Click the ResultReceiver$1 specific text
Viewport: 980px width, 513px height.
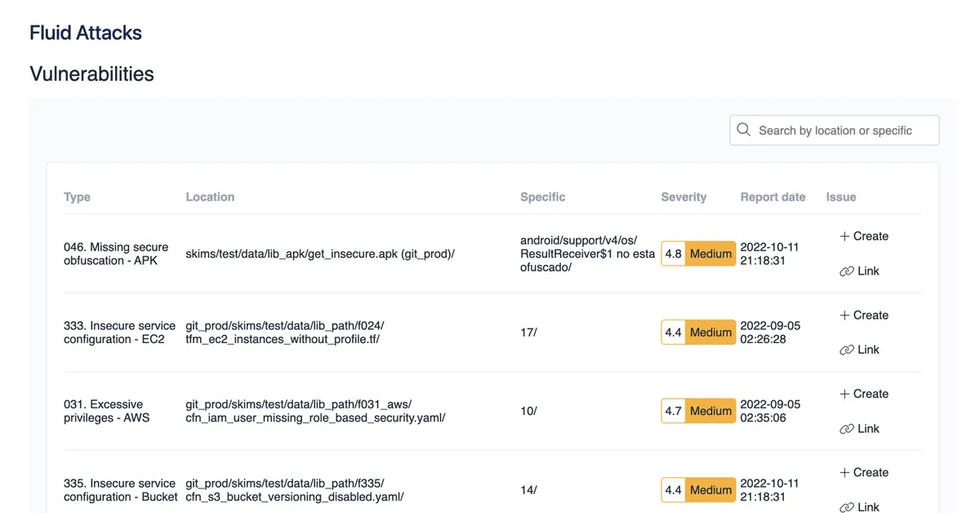tap(587, 254)
